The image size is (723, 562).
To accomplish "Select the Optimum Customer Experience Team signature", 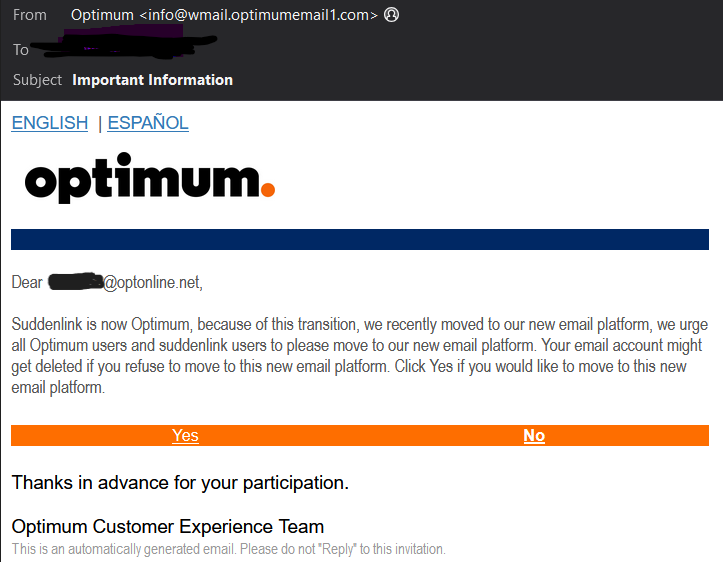I will click(168, 527).
